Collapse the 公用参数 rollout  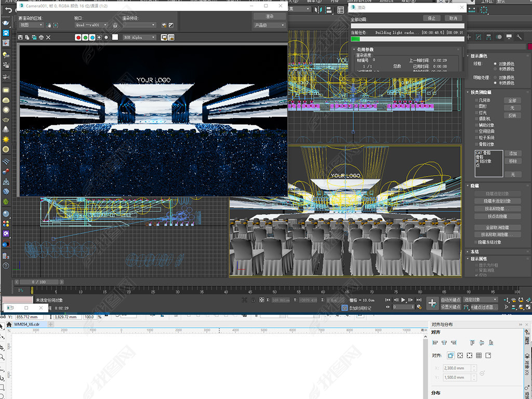[365, 49]
